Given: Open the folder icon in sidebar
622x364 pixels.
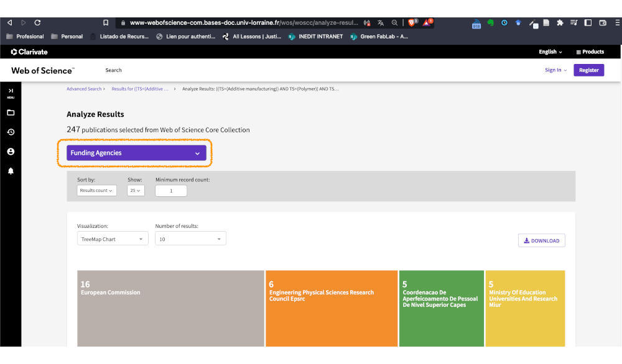Looking at the screenshot, I should 11,112.
